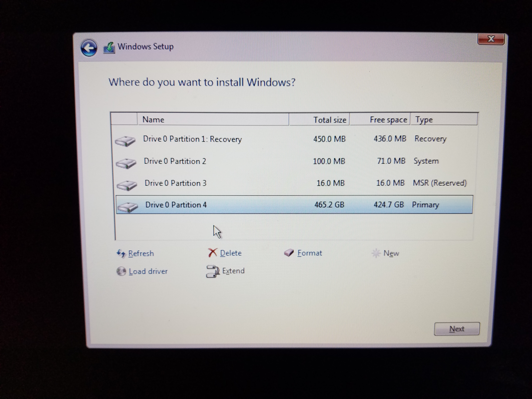This screenshot has height=399, width=532.
Task: Click the Load driver disc icon
Action: pos(121,271)
